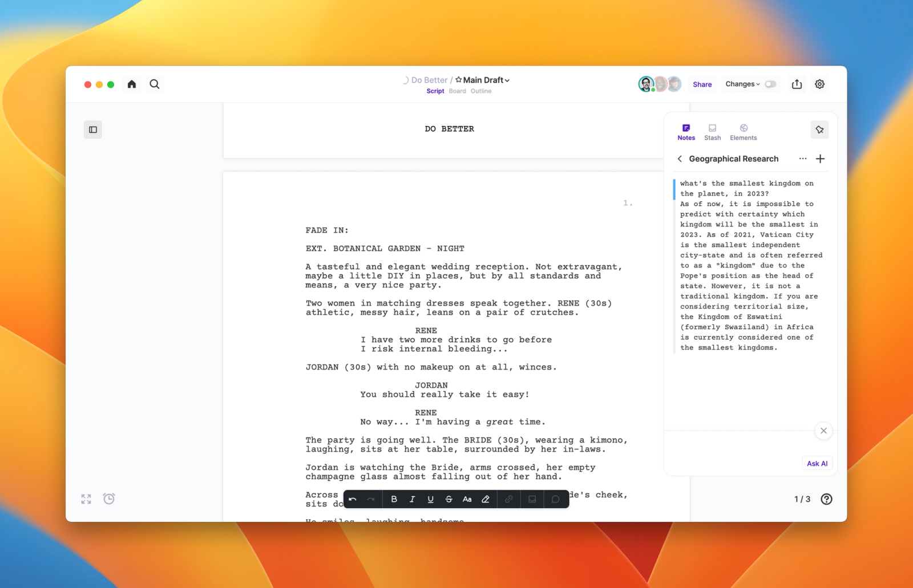Pin the side panel
This screenshot has width=913, height=588.
tap(819, 130)
